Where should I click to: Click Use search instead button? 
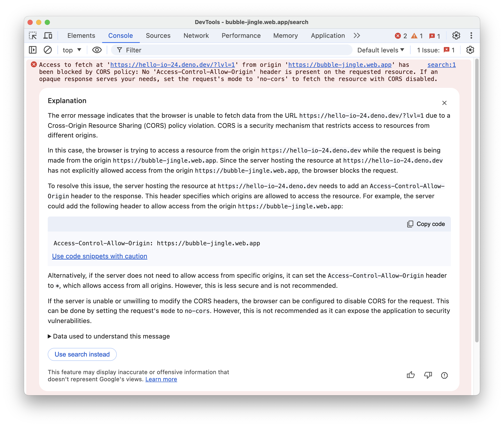coord(82,354)
